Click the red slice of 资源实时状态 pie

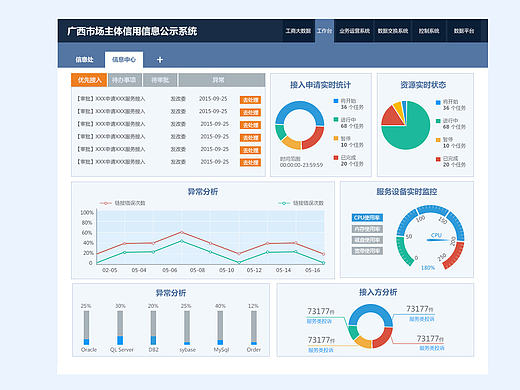(393, 117)
